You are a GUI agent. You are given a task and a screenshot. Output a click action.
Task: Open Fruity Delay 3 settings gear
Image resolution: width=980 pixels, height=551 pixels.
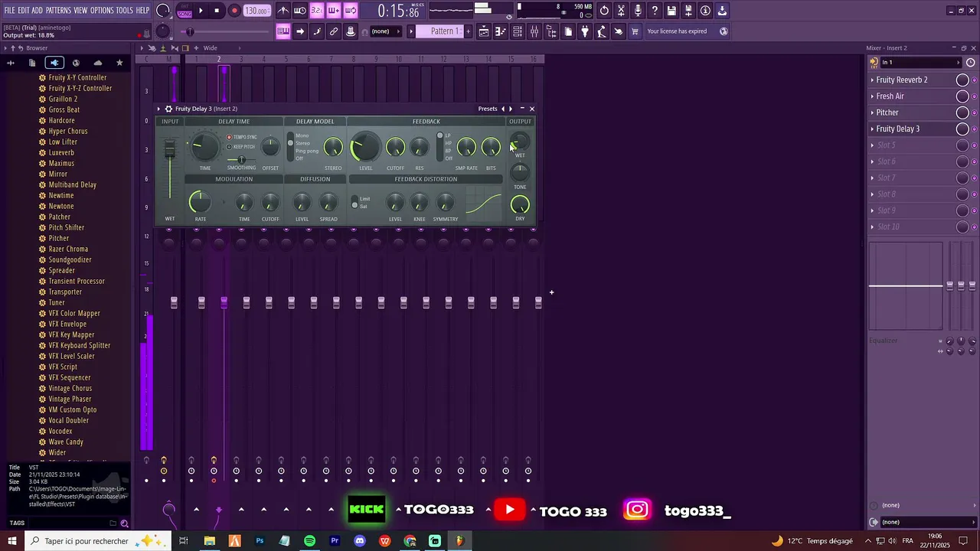tap(168, 109)
